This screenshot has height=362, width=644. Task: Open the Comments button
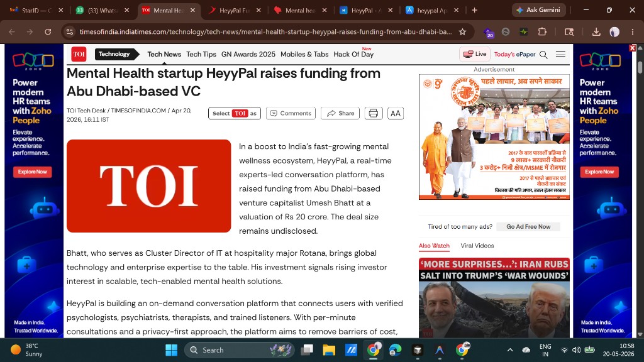291,113
